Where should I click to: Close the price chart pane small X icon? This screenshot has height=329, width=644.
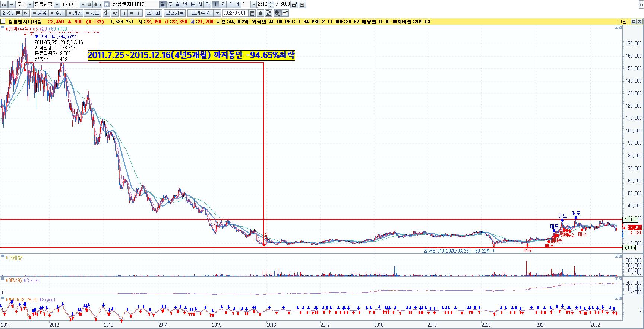point(620,28)
